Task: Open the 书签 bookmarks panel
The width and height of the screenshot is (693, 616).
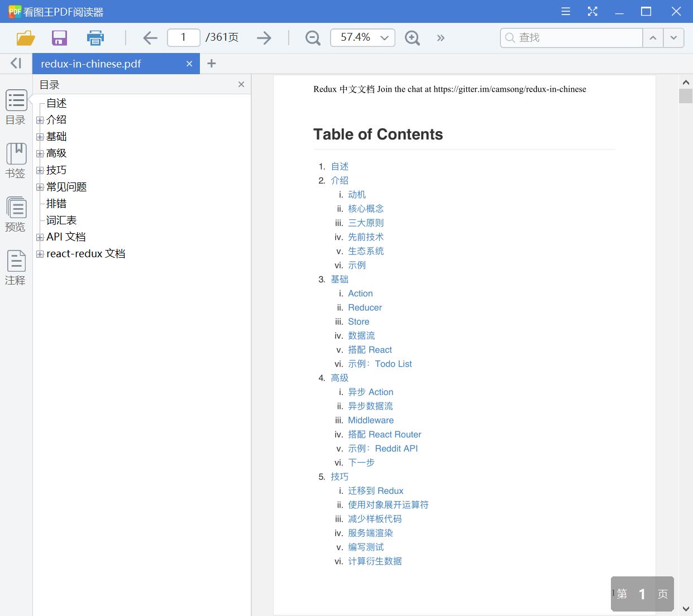Action: [x=16, y=161]
